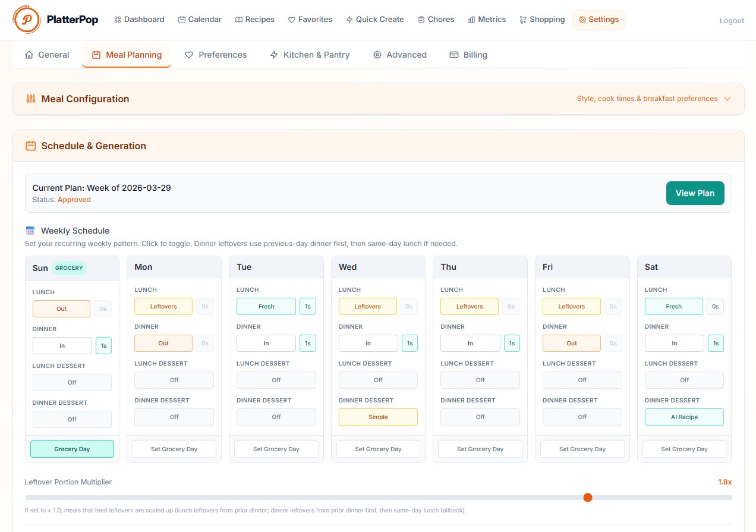Open the Billing tab
756x532 pixels.
468,55
